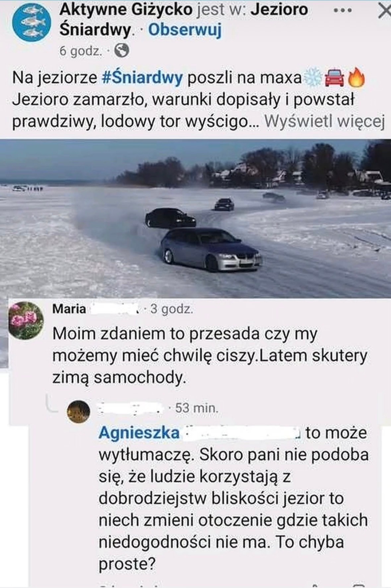Click the 3 godz. comment timestamp
Image resolution: width=391 pixels, height=588 pixels.
pyautogui.click(x=171, y=309)
